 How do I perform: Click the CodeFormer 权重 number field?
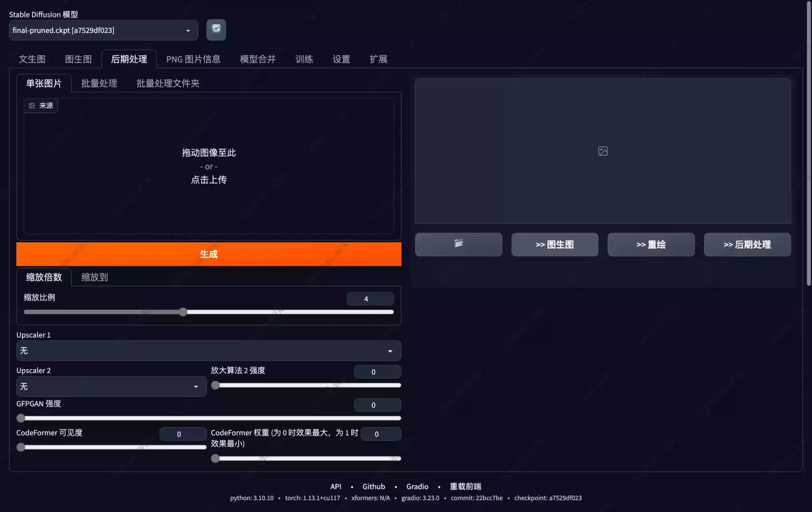(381, 434)
